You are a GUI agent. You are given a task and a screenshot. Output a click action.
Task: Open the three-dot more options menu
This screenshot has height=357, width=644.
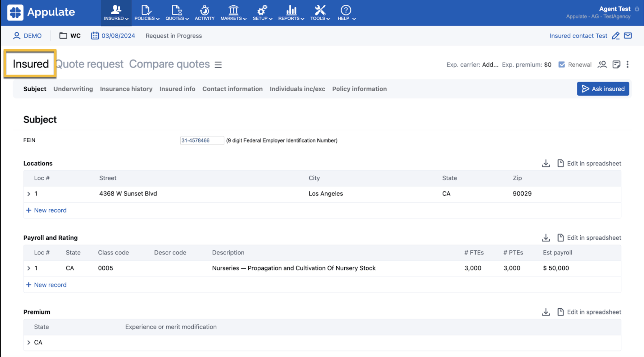627,64
